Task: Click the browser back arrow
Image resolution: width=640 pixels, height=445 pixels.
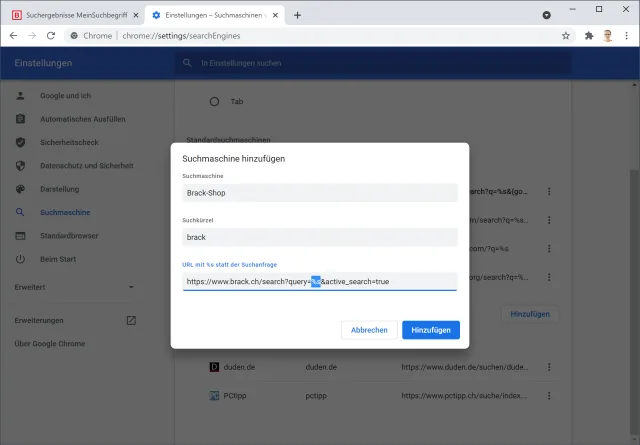Action: (x=14, y=35)
